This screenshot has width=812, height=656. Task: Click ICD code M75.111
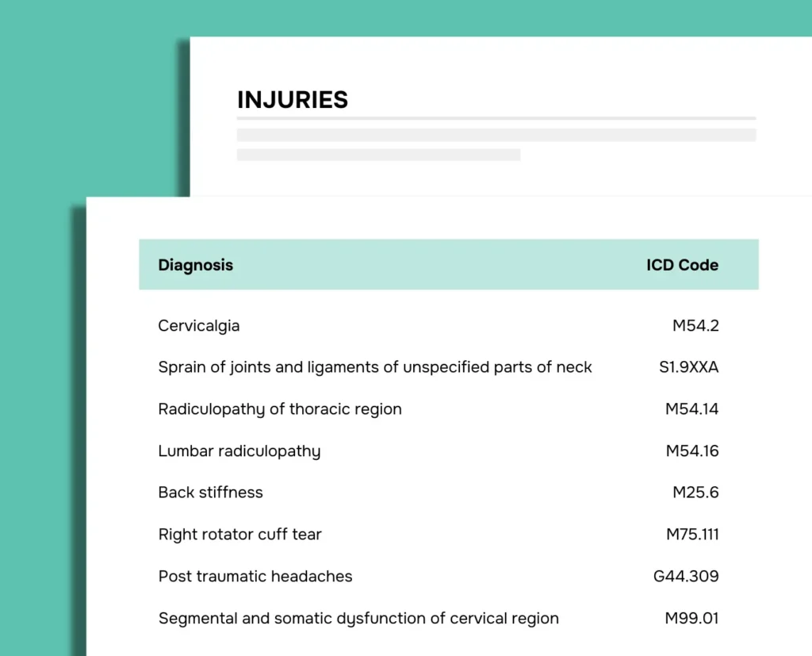coord(692,535)
